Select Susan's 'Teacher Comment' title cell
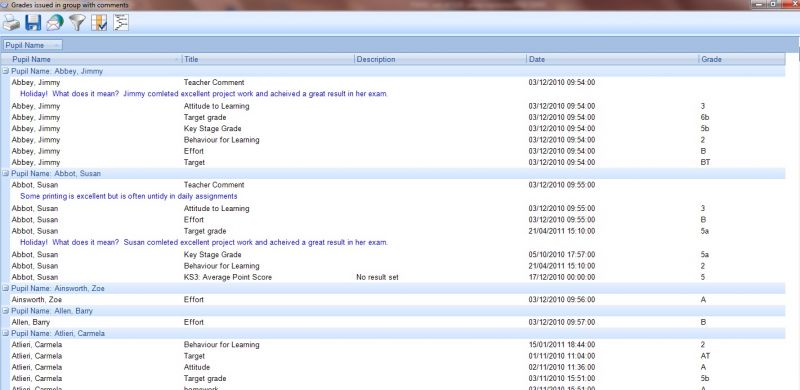 (214, 185)
